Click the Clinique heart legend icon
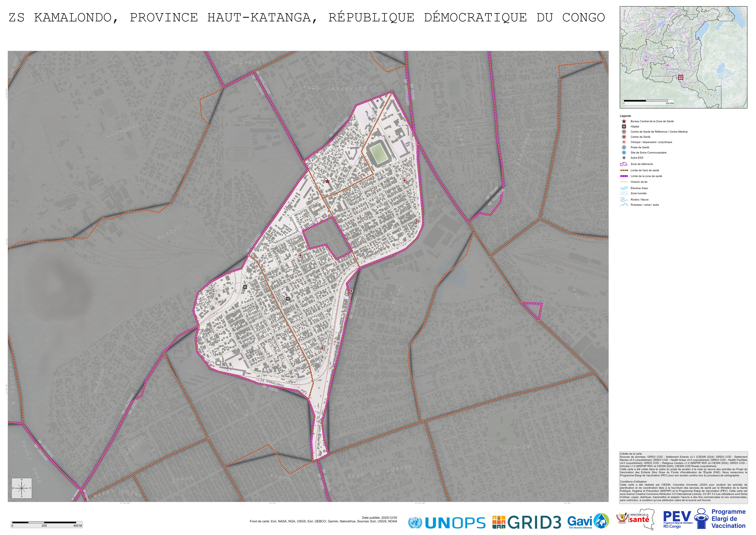The width and height of the screenshot is (756, 535). pos(624,142)
